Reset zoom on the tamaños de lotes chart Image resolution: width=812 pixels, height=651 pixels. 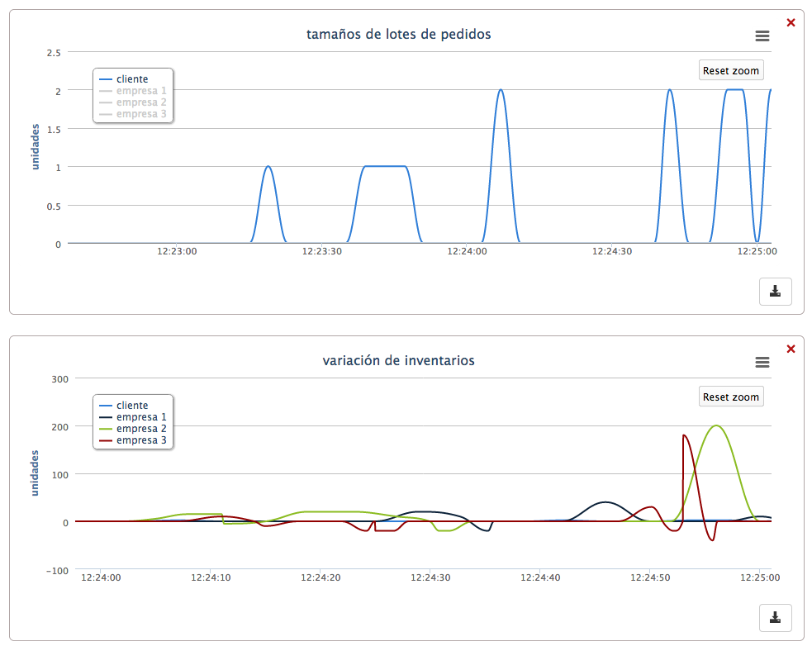tap(730, 71)
